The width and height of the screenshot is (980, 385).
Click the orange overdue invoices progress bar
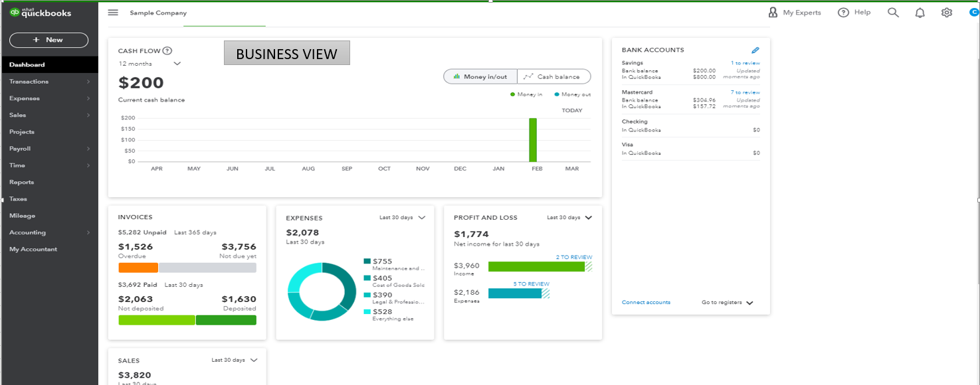(x=138, y=268)
